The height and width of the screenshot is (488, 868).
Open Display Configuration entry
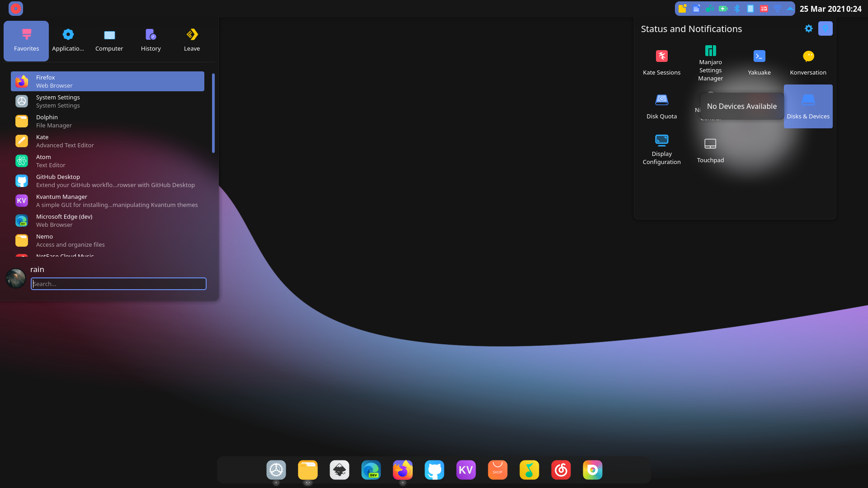(x=662, y=150)
